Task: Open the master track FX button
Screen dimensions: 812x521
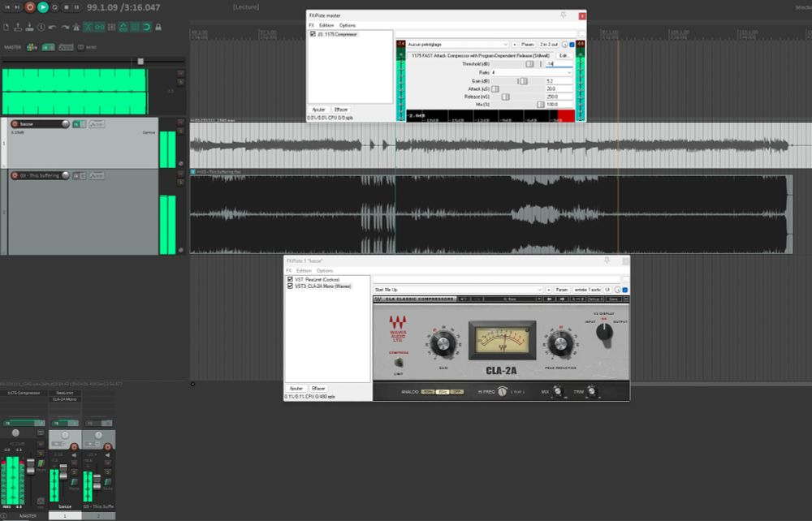Action: pyautogui.click(x=48, y=47)
